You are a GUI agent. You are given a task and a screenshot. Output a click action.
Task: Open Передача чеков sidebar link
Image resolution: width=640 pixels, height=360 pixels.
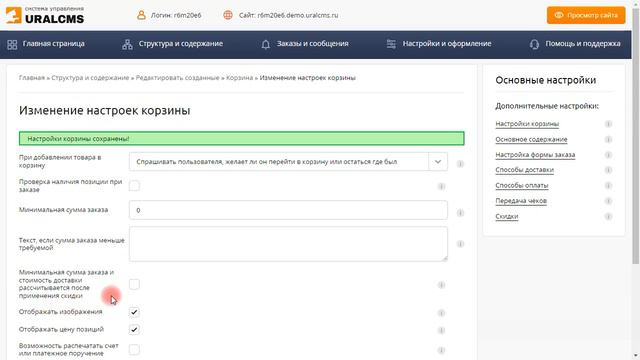521,201
